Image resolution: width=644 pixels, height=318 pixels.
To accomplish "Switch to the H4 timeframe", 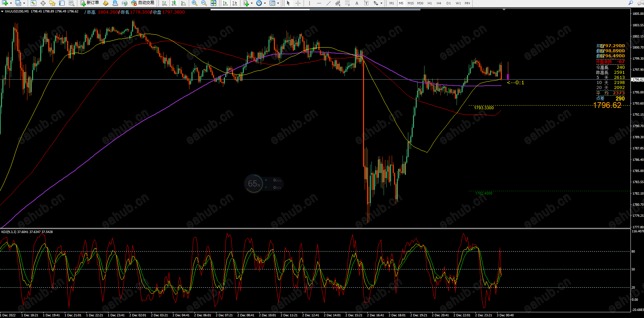I will pyautogui.click(x=439, y=3).
